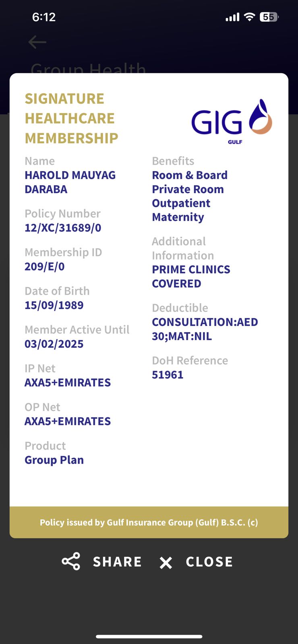298x644 pixels.
Task: Tap the member name Harold Mauyag Daraba
Action: (x=70, y=182)
